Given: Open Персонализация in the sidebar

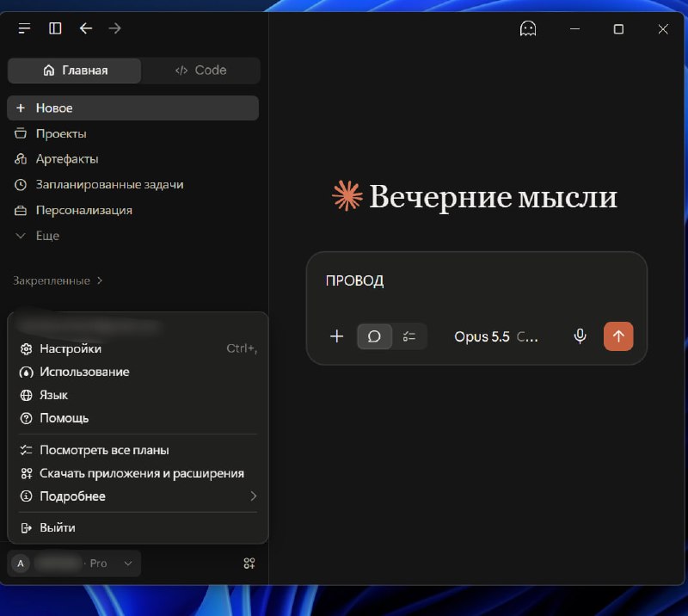Looking at the screenshot, I should [x=133, y=210].
